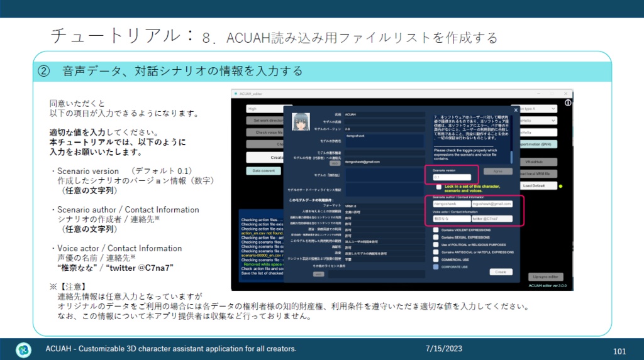Click the Voice actor contact 'twitter @C7na7' field
The height and width of the screenshot is (360, 644).
492,219
